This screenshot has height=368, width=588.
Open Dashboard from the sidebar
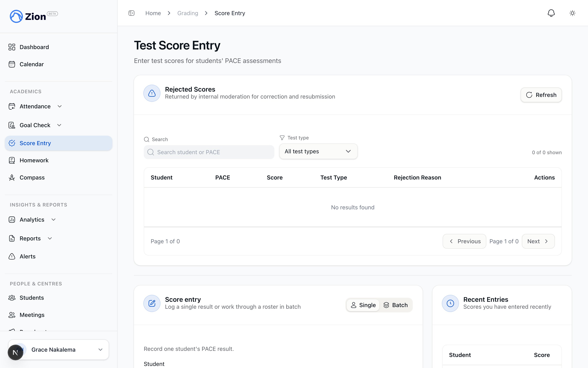[59, 47]
